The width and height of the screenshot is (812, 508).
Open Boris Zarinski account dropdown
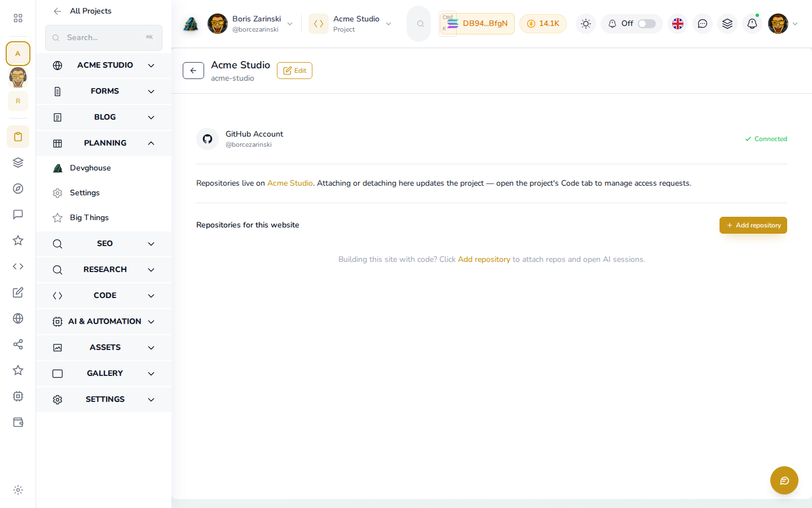click(x=250, y=24)
